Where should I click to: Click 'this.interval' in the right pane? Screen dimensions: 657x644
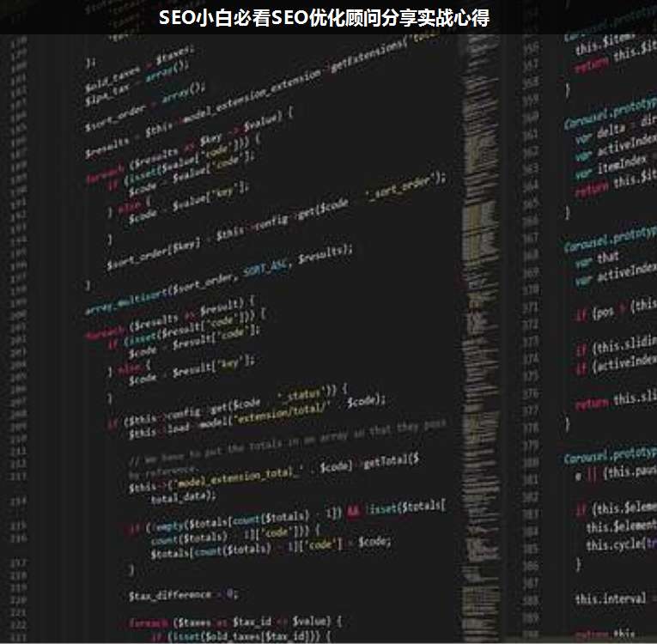coord(611,598)
